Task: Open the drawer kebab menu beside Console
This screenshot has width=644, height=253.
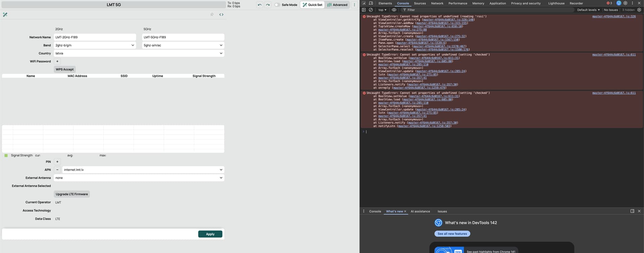Action: click(364, 211)
